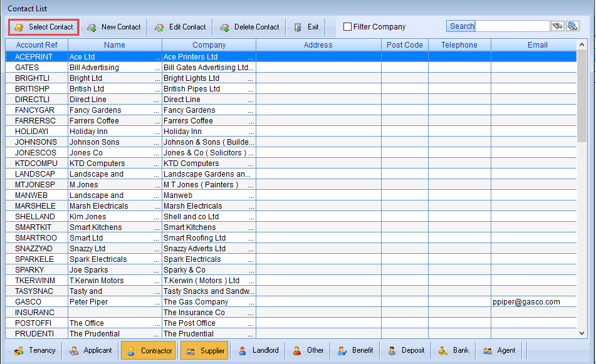Select the DIRECTLI account ref

(x=36, y=99)
